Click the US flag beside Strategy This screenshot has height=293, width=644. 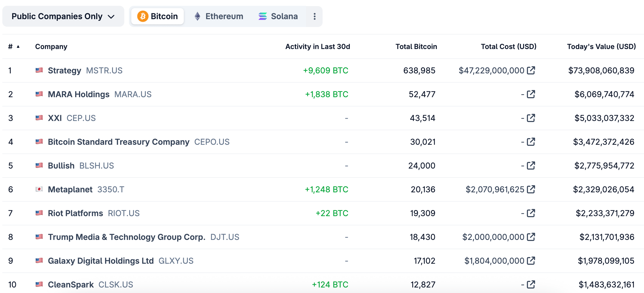pos(39,70)
